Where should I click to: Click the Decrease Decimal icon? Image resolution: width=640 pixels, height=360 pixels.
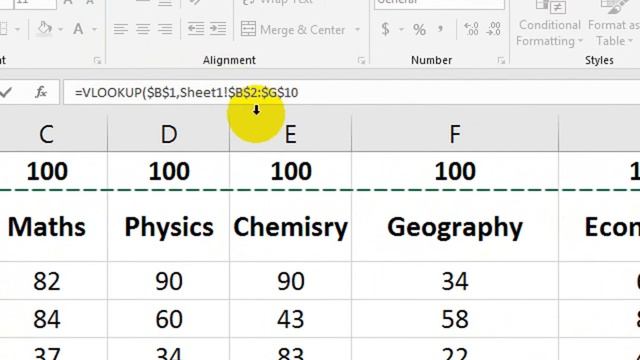tap(493, 29)
